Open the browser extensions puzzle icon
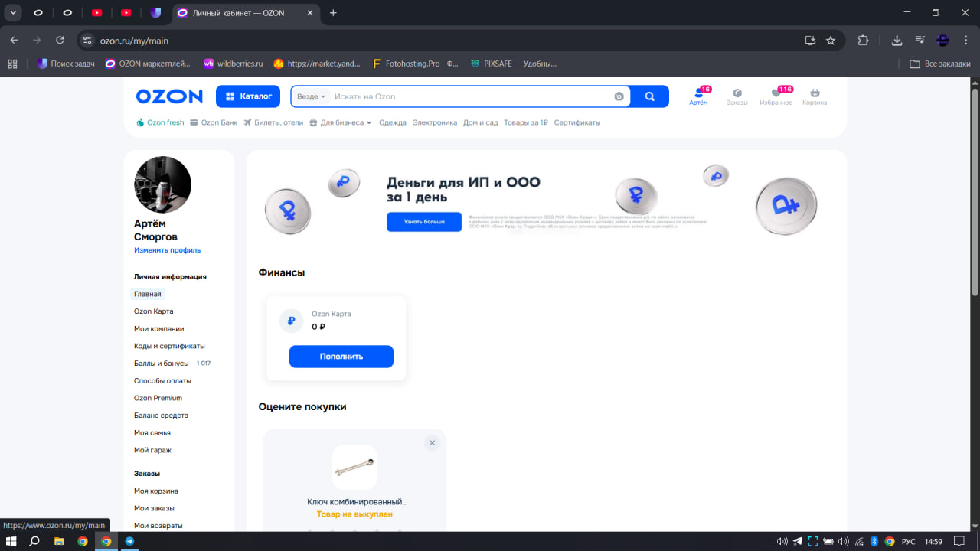 pos(863,41)
